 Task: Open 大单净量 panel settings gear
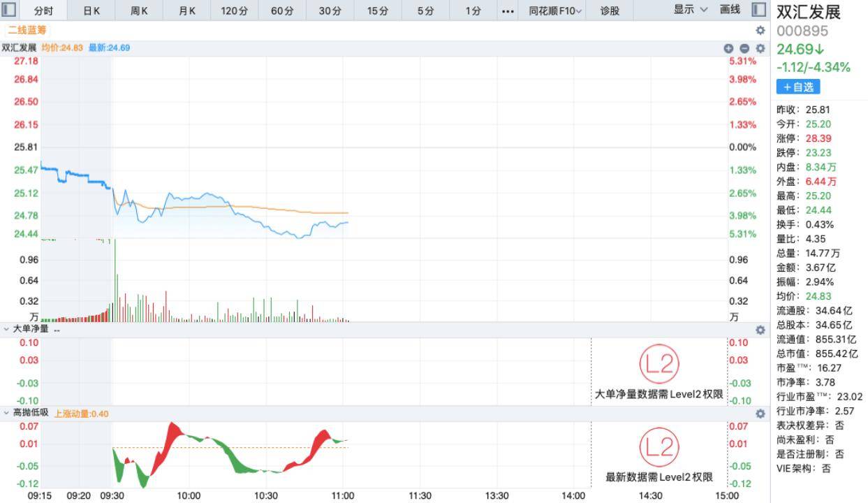(760, 330)
